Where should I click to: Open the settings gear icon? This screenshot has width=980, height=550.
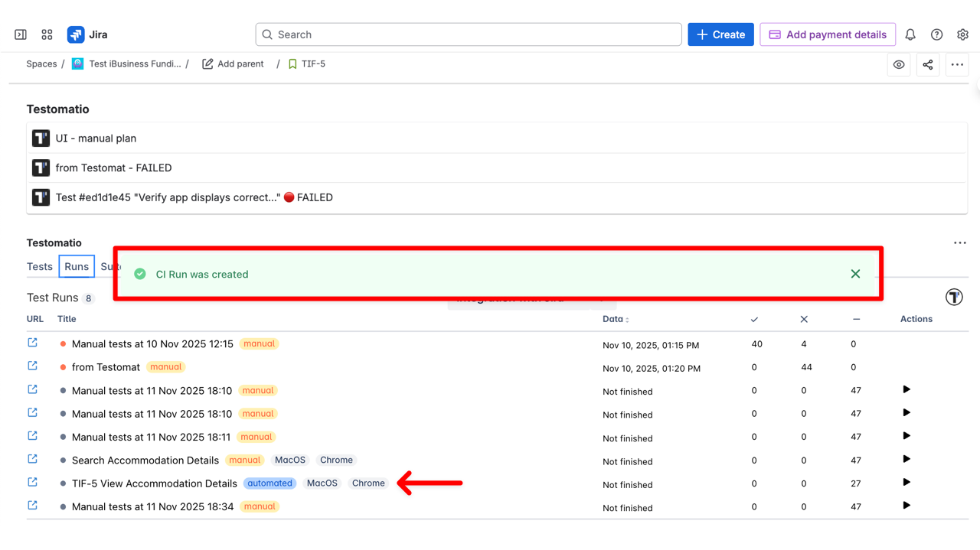962,34
